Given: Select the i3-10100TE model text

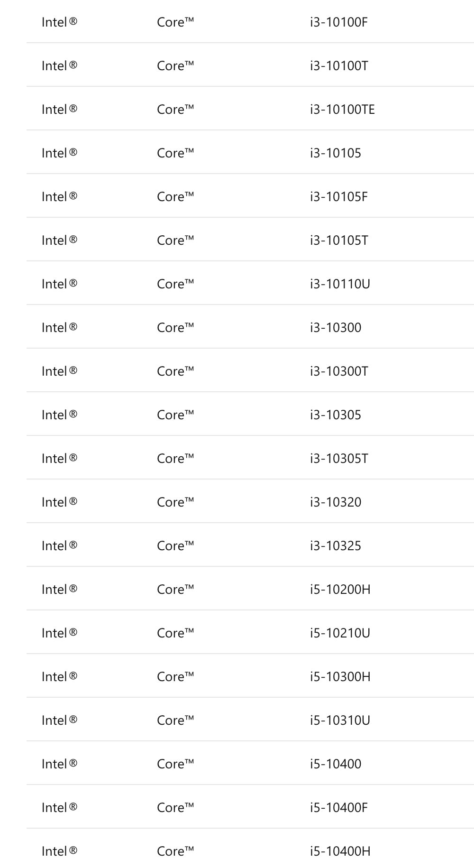Looking at the screenshot, I should tap(342, 110).
